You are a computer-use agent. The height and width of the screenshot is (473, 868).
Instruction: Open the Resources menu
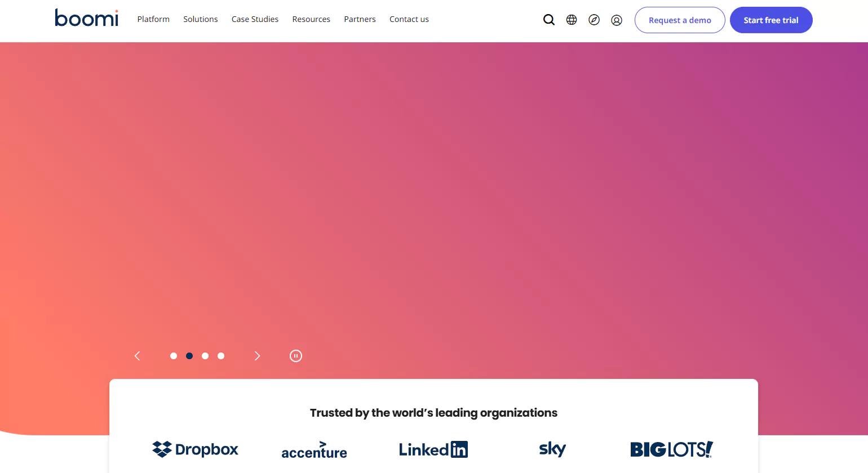point(311,19)
